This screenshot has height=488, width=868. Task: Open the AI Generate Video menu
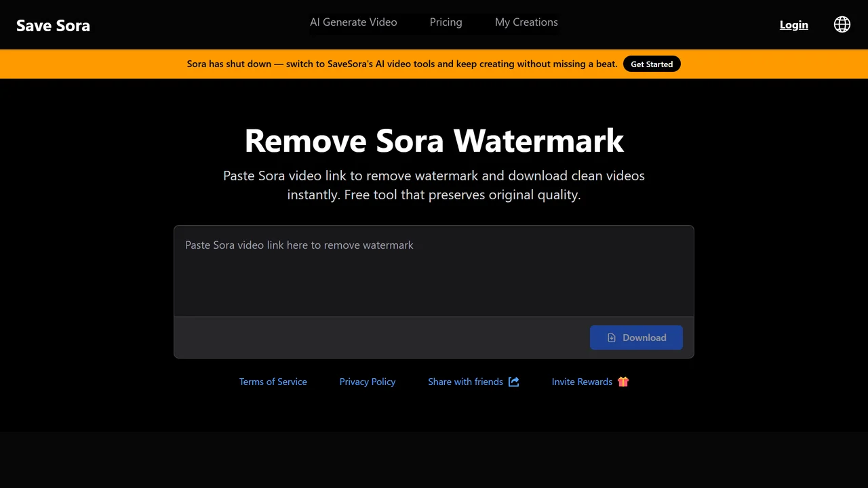tap(353, 22)
